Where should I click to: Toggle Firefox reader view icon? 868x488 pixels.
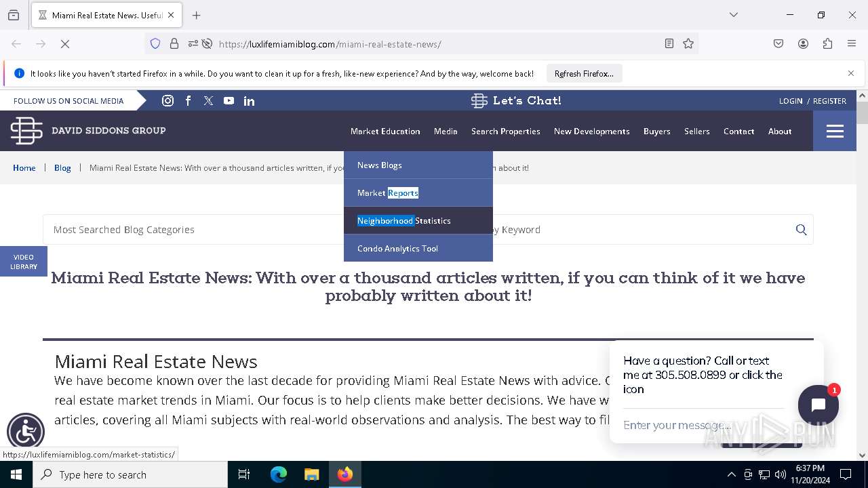pyautogui.click(x=669, y=44)
